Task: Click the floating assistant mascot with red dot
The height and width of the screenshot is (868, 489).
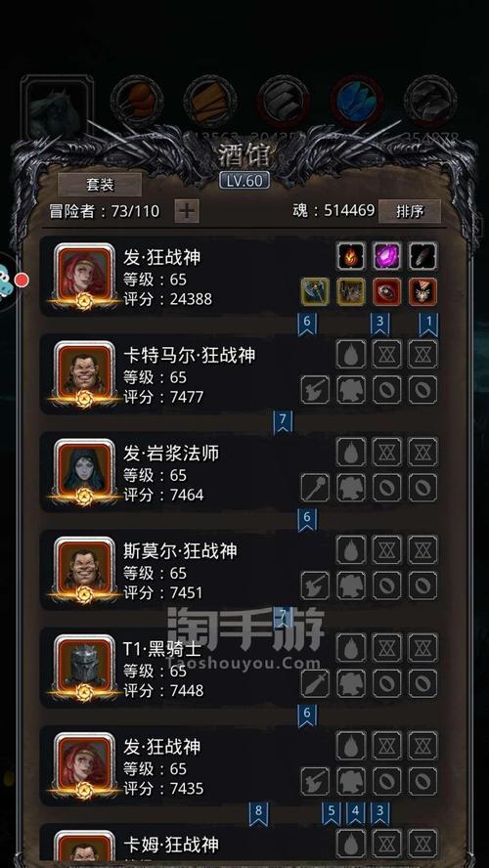Action: point(8,281)
